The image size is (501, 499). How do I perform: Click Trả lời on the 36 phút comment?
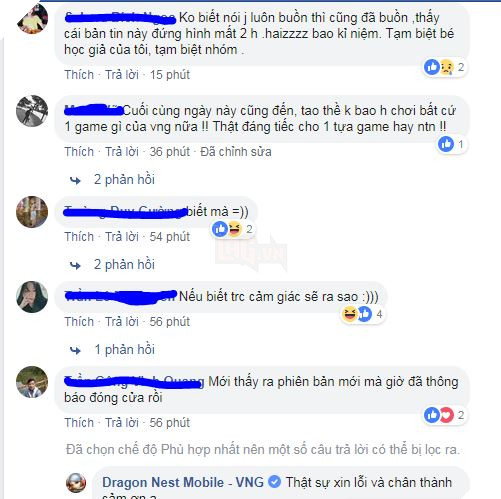click(122, 152)
